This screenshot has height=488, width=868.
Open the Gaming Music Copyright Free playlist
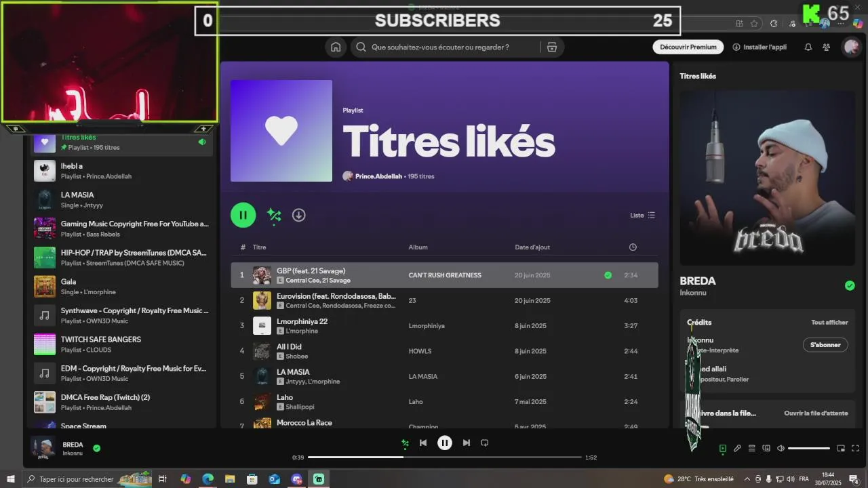(122, 228)
